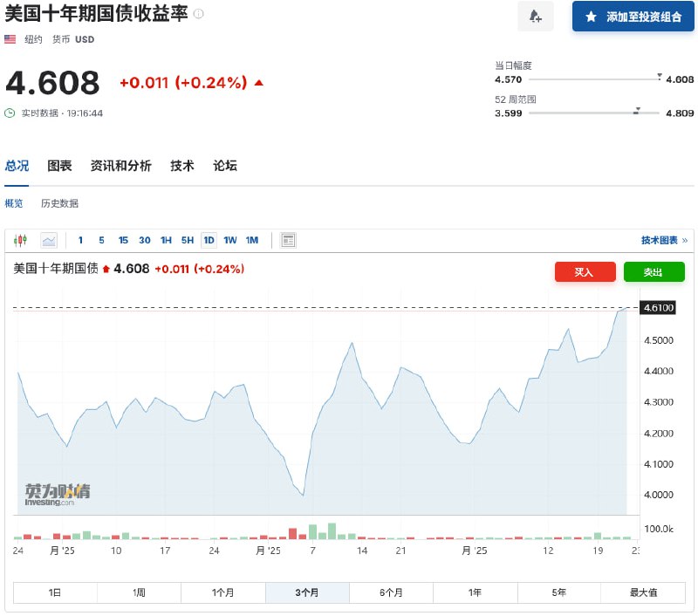Screen dimensions: 698x616
Task: Enable the 1W weekly interval
Action: point(229,240)
